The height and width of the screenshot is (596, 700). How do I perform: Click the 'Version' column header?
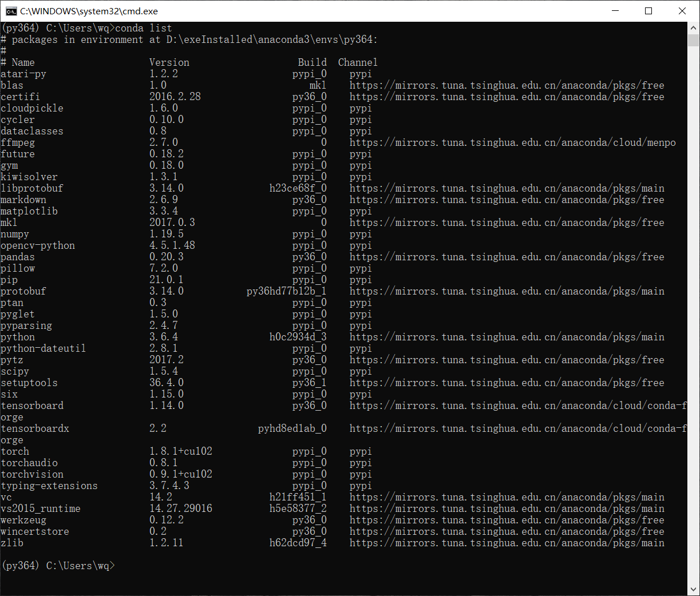(x=169, y=62)
